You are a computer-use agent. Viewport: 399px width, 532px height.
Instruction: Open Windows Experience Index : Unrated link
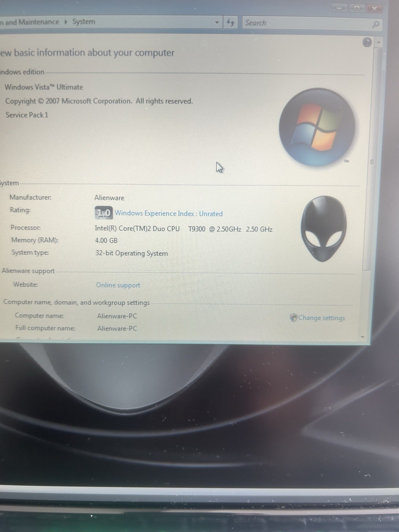tap(169, 213)
